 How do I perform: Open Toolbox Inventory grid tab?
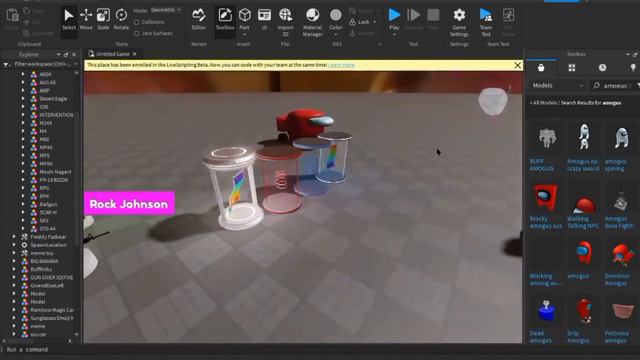pyautogui.click(x=572, y=68)
